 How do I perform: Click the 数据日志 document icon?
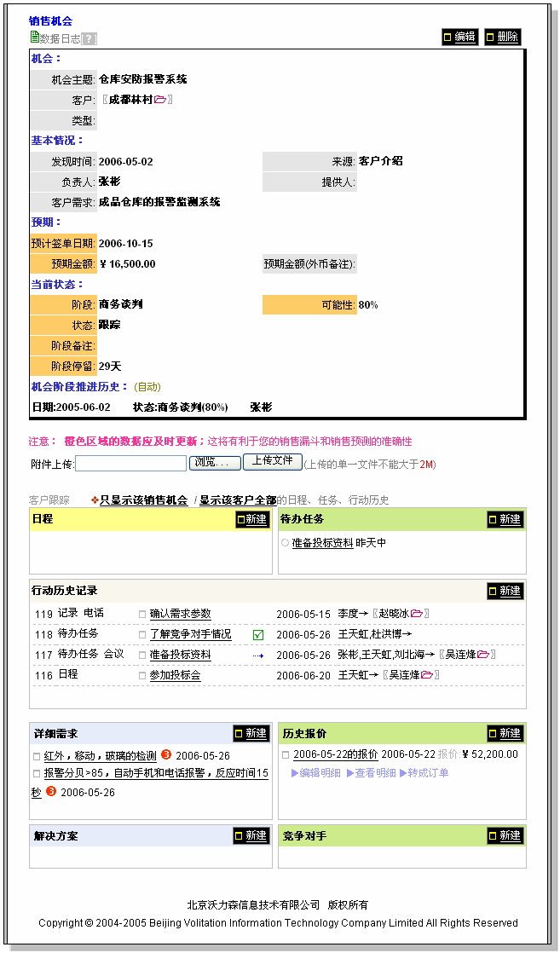tap(34, 38)
